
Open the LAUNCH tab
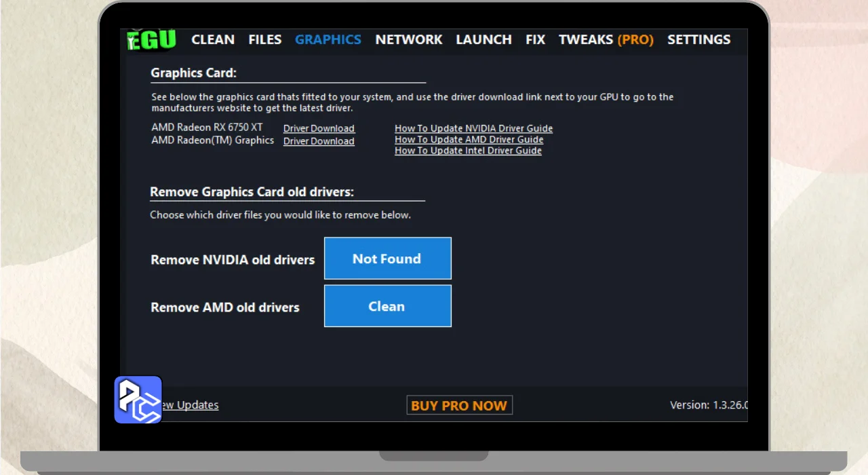coord(484,39)
